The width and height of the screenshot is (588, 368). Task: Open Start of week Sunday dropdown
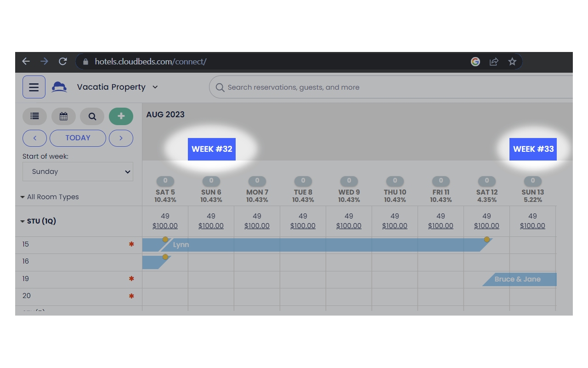78,172
